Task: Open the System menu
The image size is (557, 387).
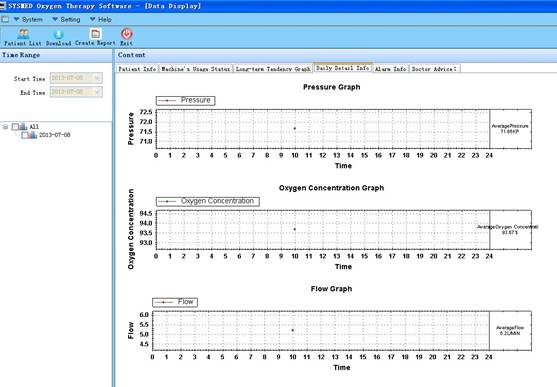Action: [28, 20]
